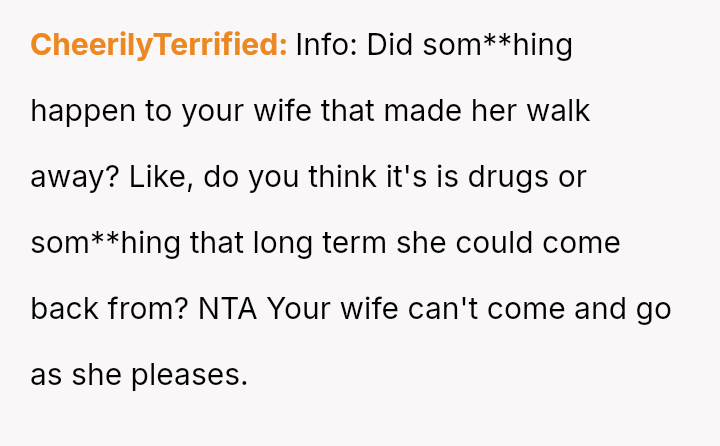Click the phrase "as she pleases."
Viewport: 720px width, 446px height.
(138, 375)
